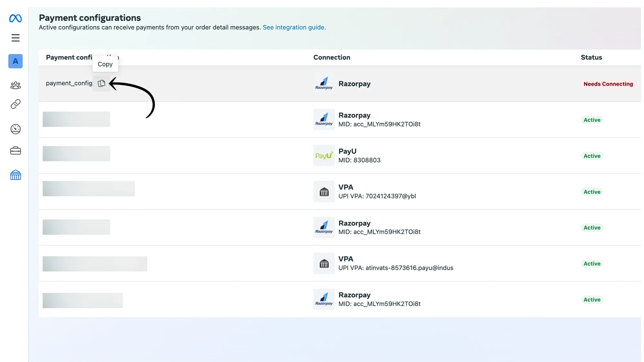Click the 'Needs Connecting' status badge
Image resolution: width=644 pixels, height=362 pixels.
(x=608, y=84)
